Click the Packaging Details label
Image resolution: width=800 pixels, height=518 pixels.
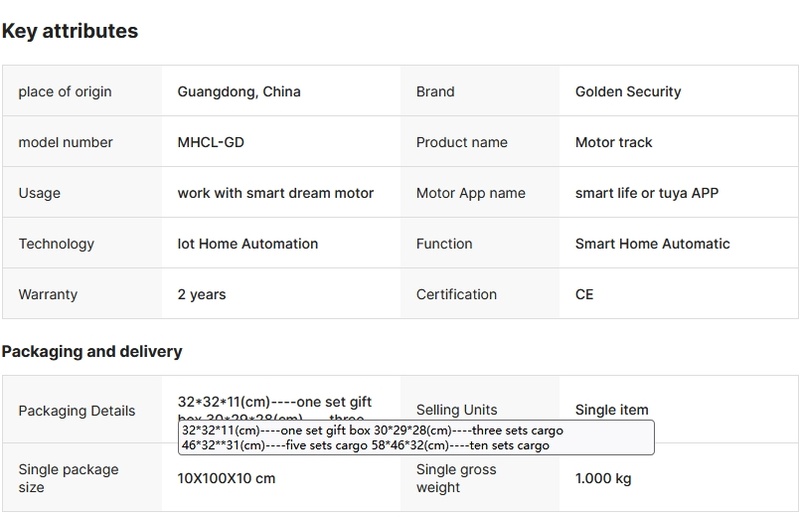[x=77, y=411]
